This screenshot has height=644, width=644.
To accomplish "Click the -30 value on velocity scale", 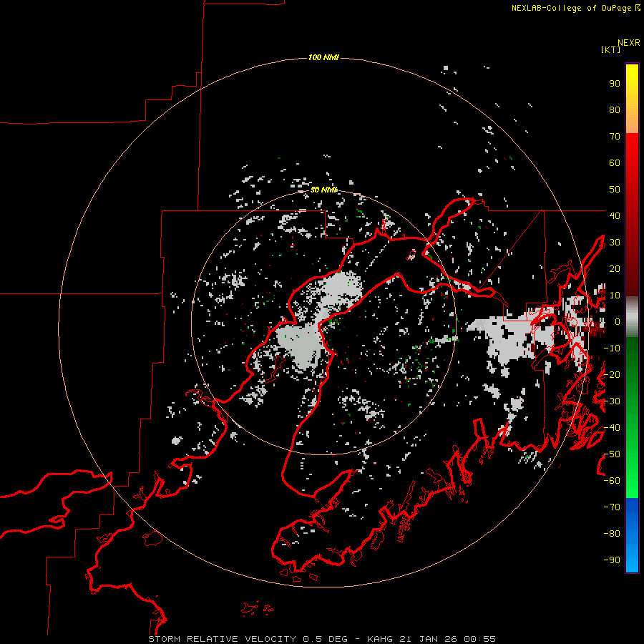I will tap(612, 401).
